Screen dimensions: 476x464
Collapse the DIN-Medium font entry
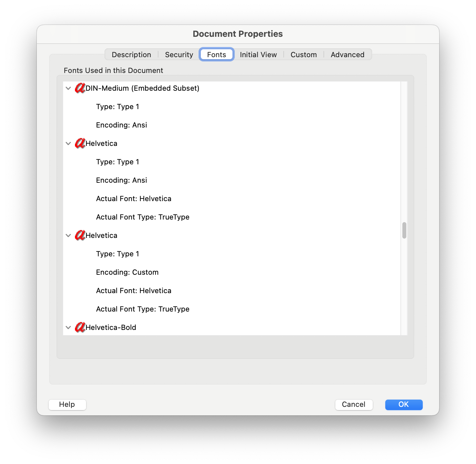pos(68,88)
